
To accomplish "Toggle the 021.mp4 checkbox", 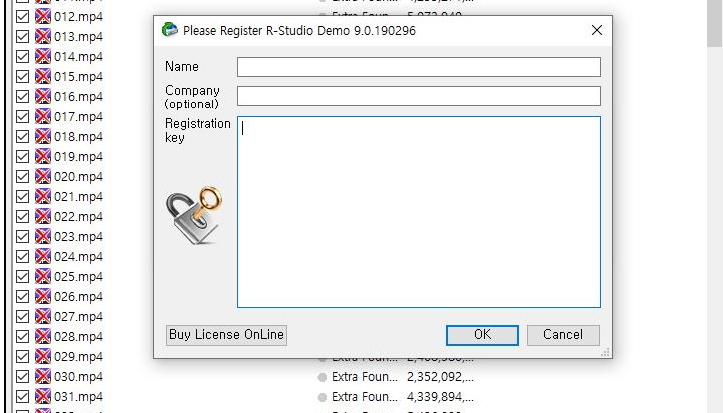I will [22, 197].
